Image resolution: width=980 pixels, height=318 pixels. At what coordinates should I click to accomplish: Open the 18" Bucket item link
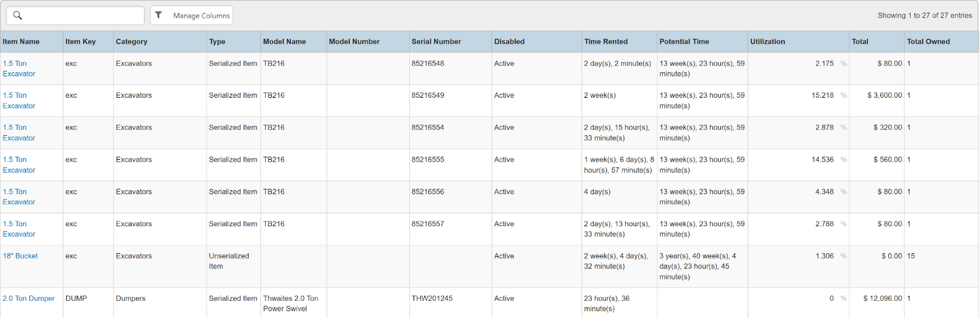click(20, 256)
